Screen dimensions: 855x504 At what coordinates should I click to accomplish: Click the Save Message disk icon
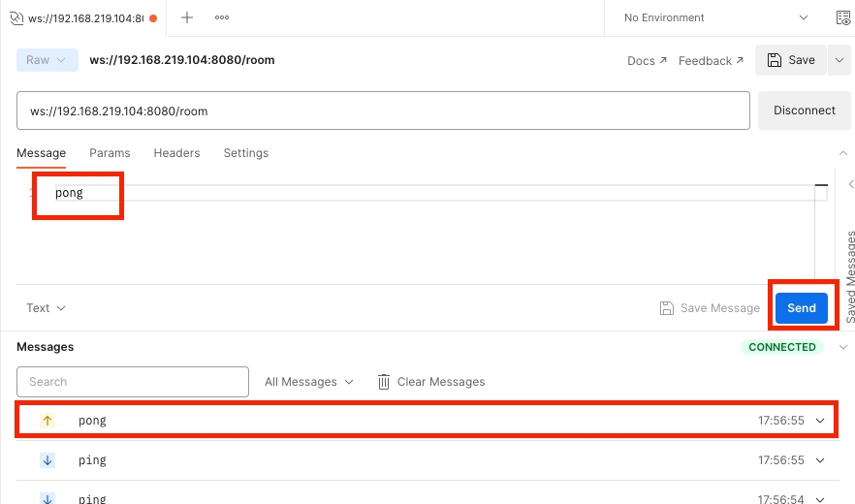666,308
